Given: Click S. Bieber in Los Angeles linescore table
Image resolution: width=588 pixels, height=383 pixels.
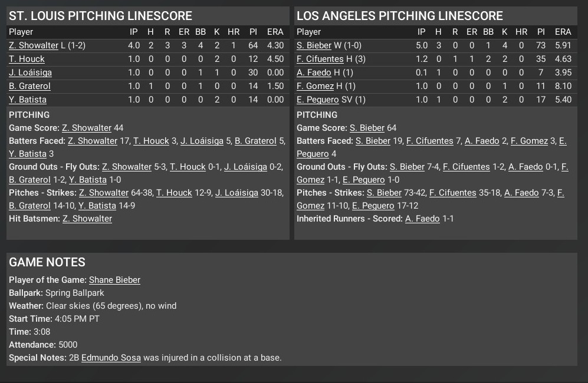Looking at the screenshot, I should tap(314, 45).
